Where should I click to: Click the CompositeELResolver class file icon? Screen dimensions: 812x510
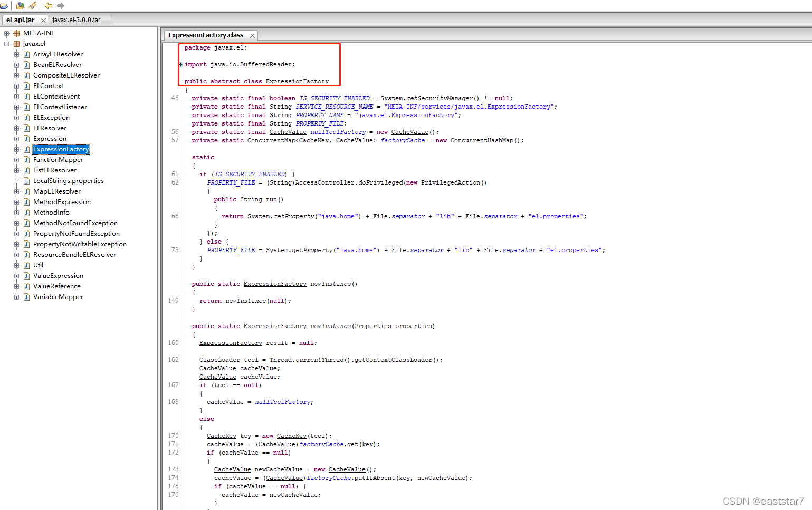coord(26,75)
